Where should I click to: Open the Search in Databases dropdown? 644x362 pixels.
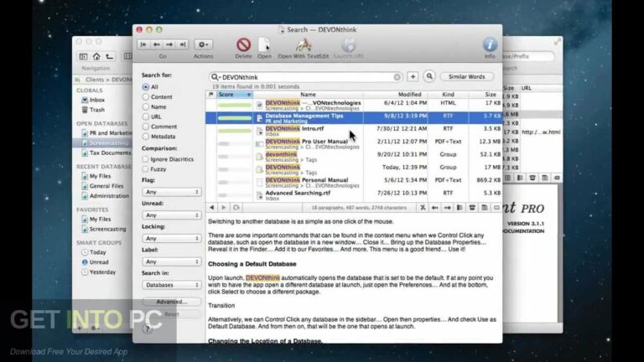[x=171, y=285]
